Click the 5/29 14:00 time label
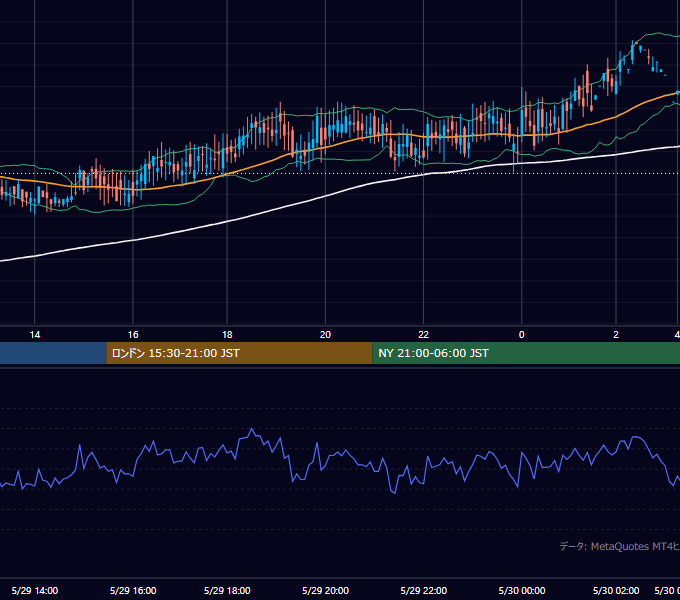This screenshot has width=680, height=600. 35,590
